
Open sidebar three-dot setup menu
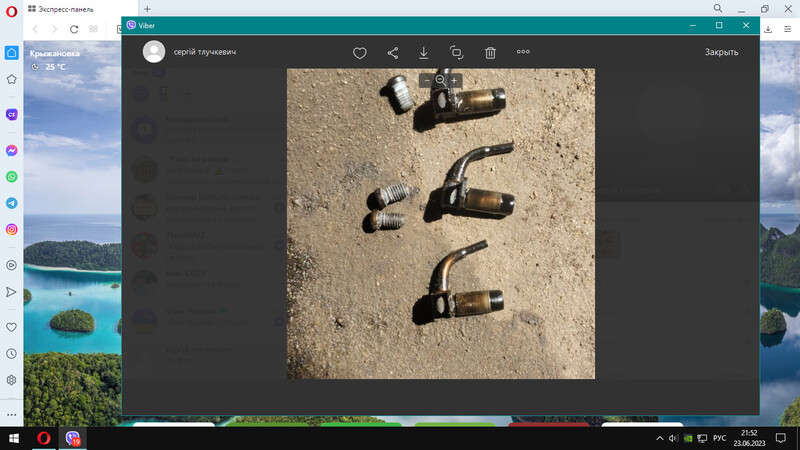point(12,415)
